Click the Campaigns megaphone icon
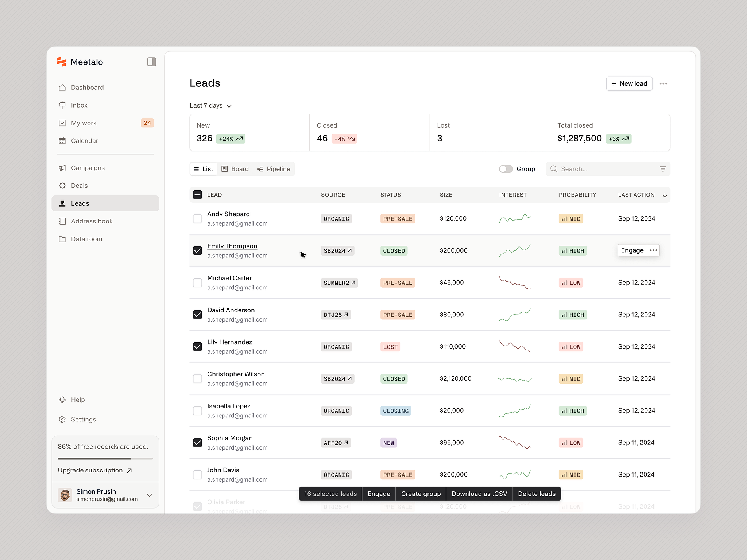The height and width of the screenshot is (560, 747). [x=63, y=168]
